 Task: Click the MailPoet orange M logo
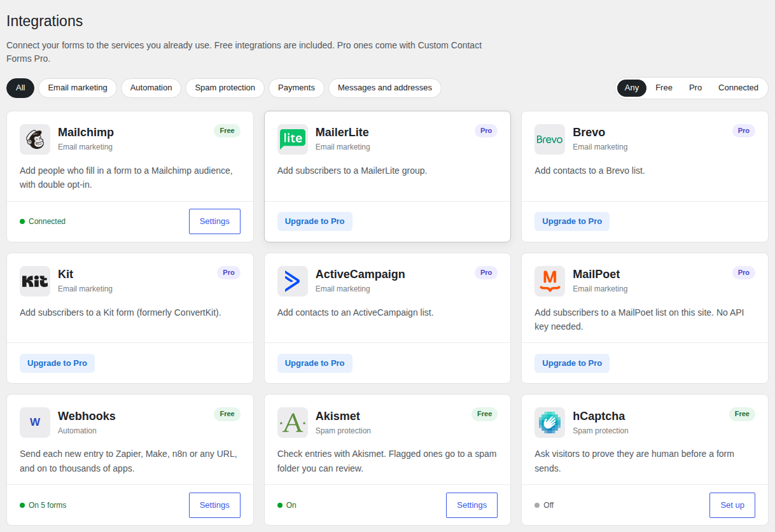(550, 281)
